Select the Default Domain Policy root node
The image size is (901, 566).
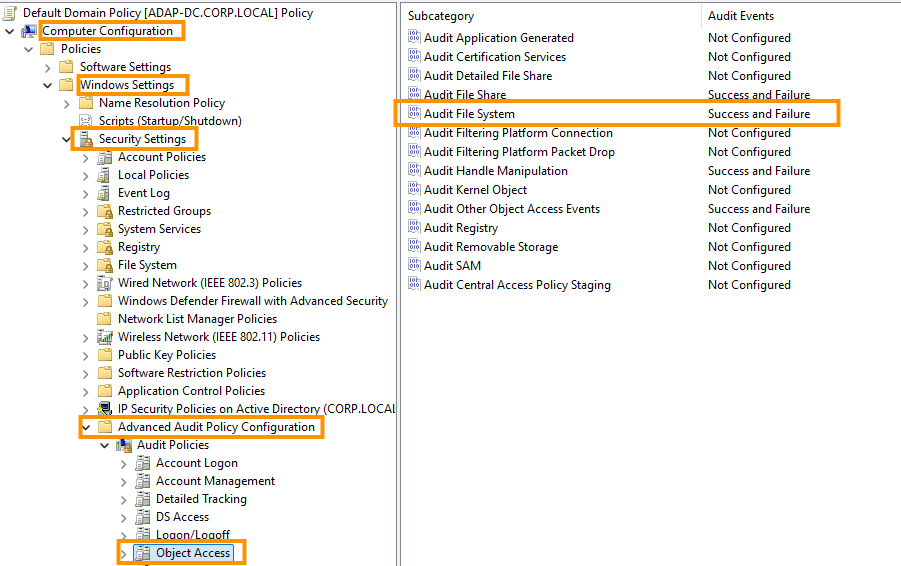[168, 13]
